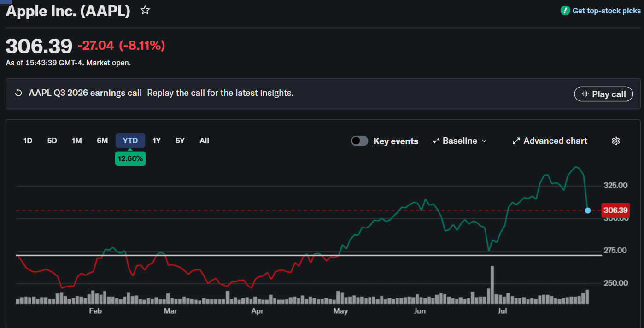Play the Q3 2026 earnings call
This screenshot has width=644, height=328.
pos(603,94)
